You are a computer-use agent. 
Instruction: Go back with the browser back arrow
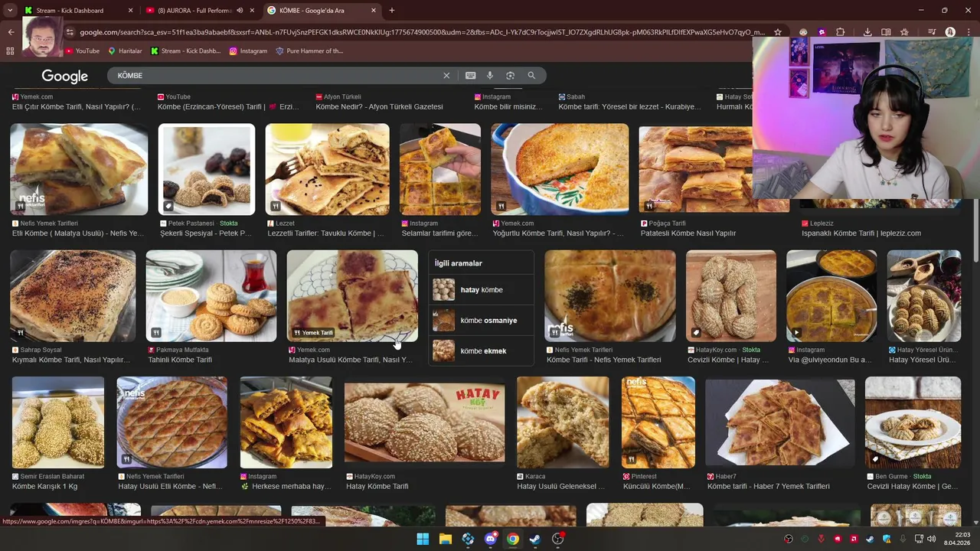tap(11, 32)
